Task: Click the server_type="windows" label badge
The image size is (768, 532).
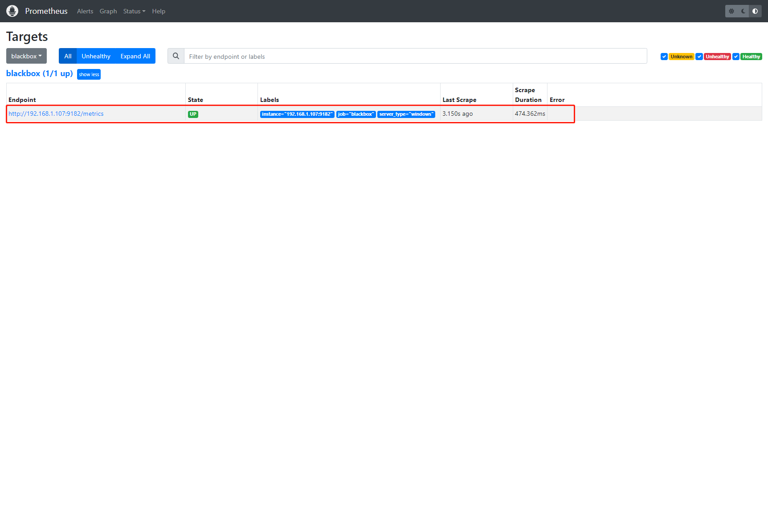Action: (x=406, y=114)
